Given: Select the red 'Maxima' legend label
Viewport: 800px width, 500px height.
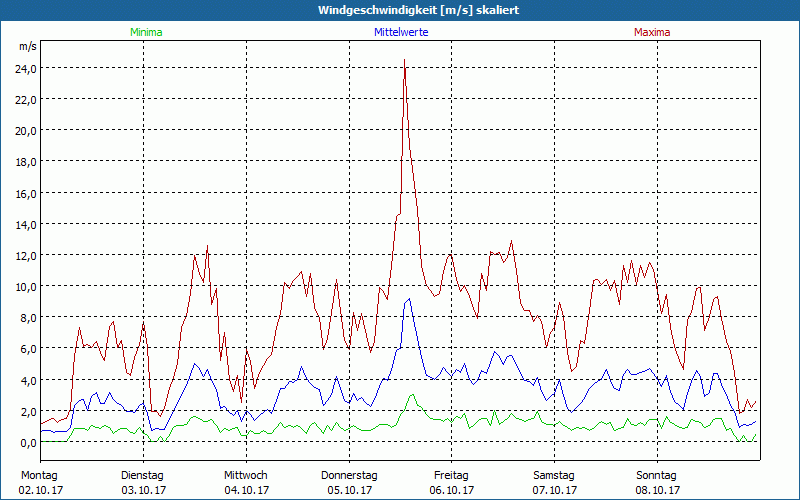Looking at the screenshot, I should 652,32.
